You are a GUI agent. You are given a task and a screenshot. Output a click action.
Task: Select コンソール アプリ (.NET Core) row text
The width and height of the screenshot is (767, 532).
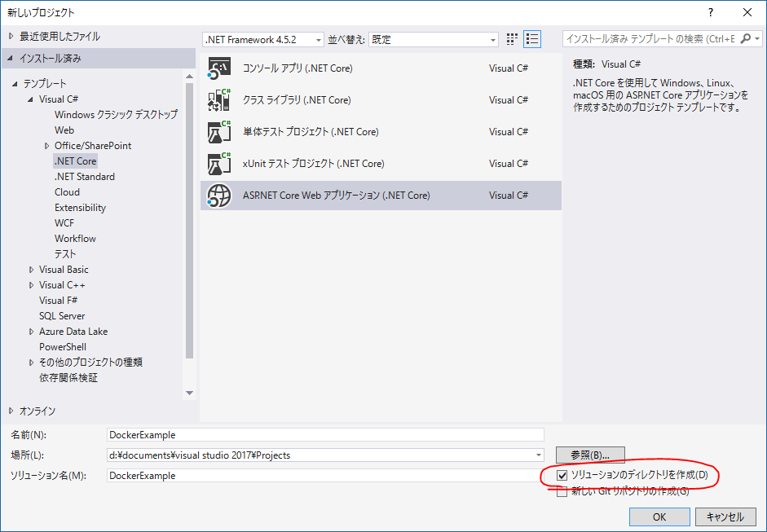pos(298,68)
